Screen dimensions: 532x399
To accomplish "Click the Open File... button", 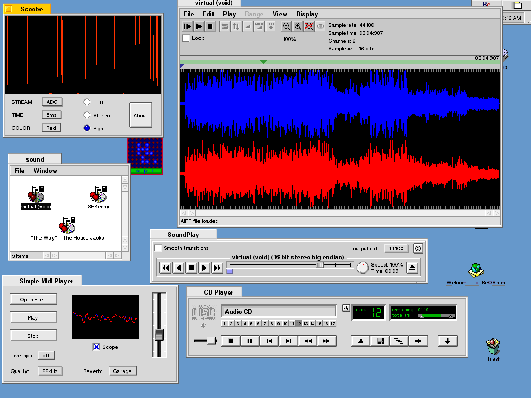I will click(x=33, y=299).
